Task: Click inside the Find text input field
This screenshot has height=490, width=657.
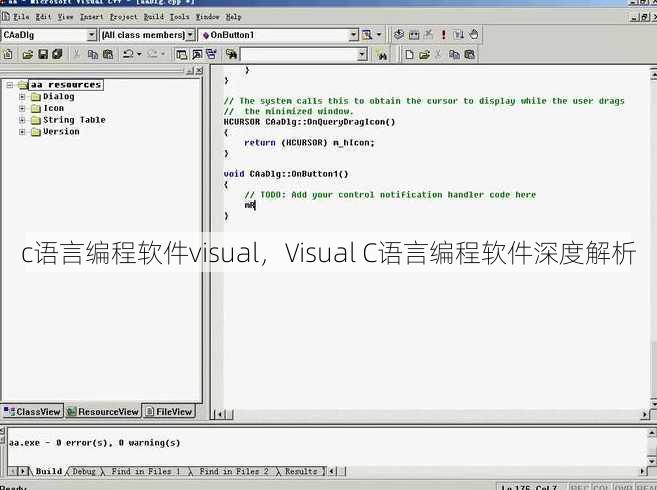Action: tap(299, 54)
